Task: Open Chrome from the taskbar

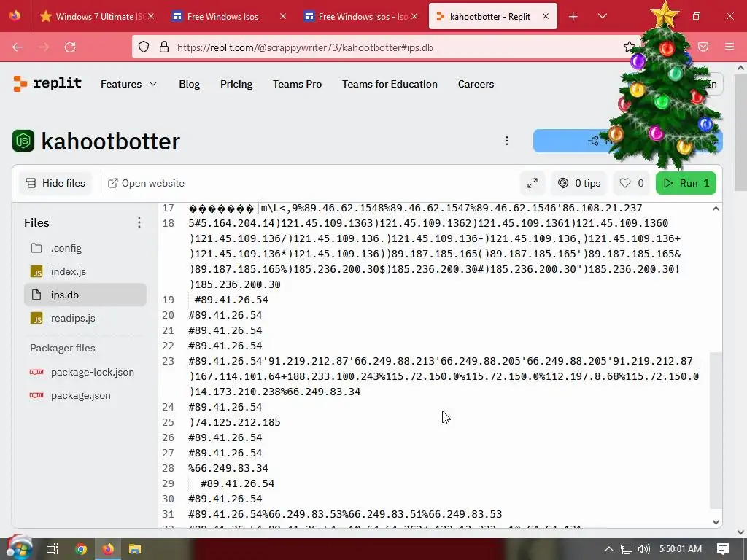Action: point(81,549)
